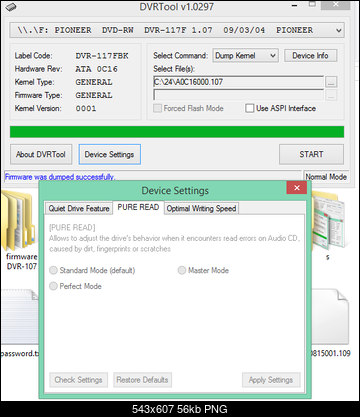Click the Hardware Rev value ATA 0C16
This screenshot has height=417, width=360.
96,69
